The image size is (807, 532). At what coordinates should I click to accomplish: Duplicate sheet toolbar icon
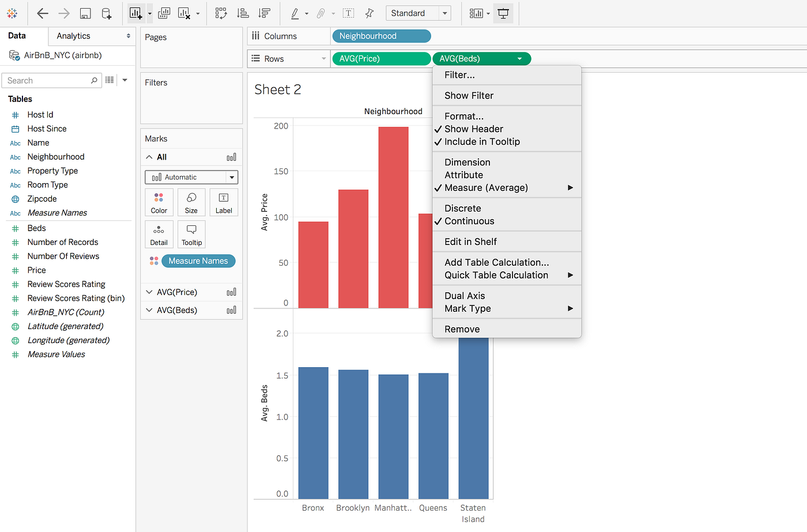coord(164,13)
